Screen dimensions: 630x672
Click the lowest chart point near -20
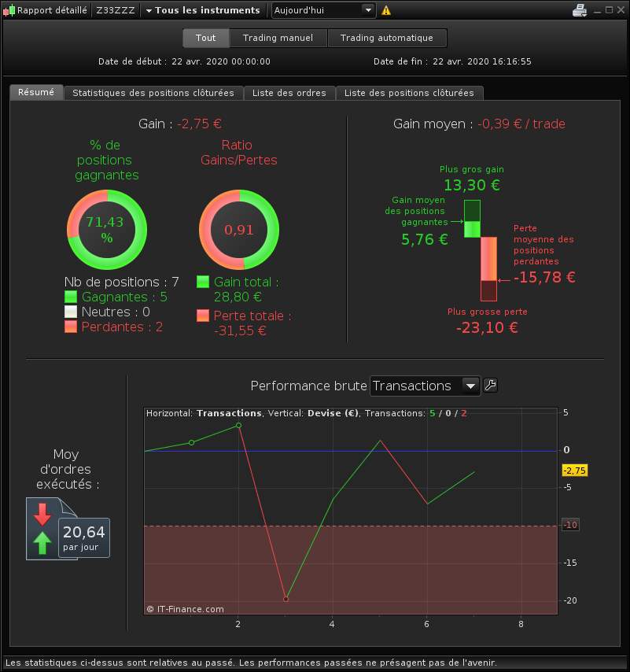pos(286,599)
